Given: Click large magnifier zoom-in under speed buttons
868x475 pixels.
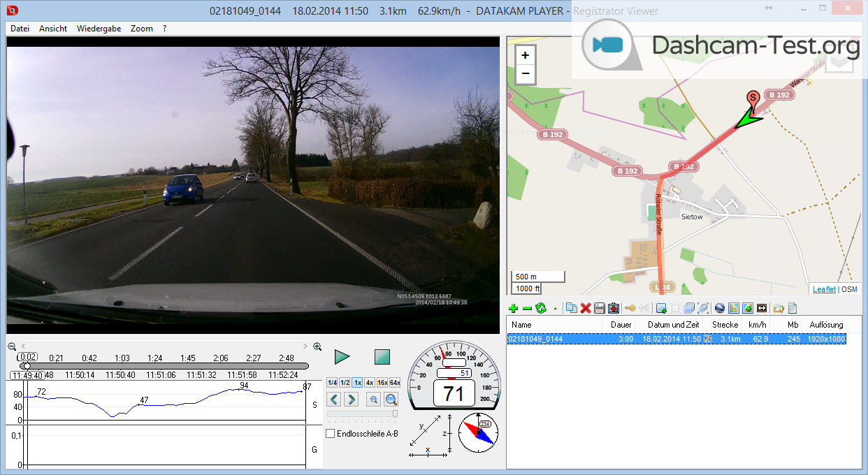Looking at the screenshot, I should pyautogui.click(x=391, y=400).
